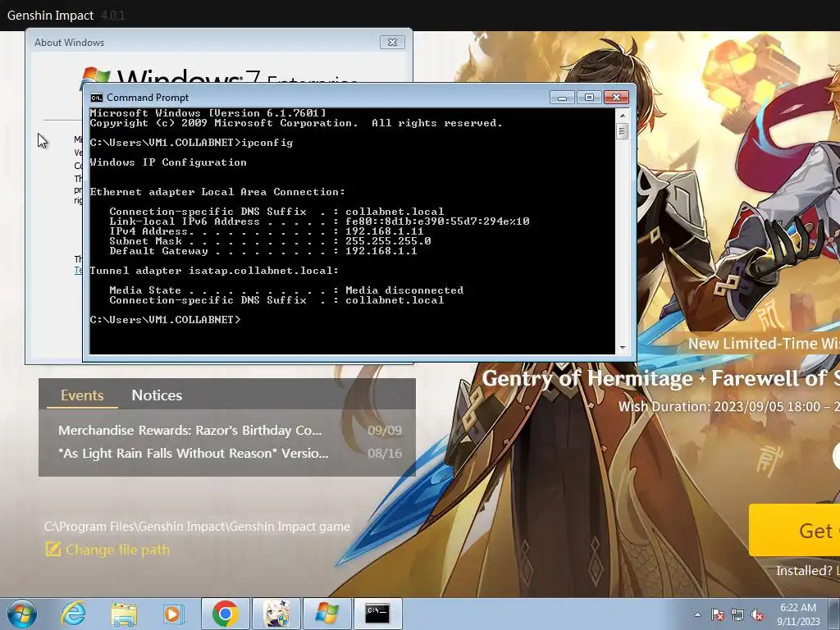The height and width of the screenshot is (630, 840).
Task: Click the yellow Get button in launcher
Action: click(x=794, y=531)
